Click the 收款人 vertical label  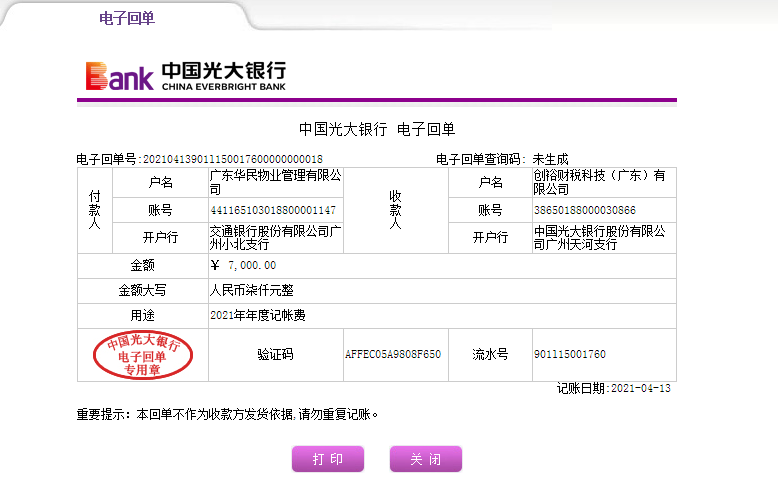[395, 210]
